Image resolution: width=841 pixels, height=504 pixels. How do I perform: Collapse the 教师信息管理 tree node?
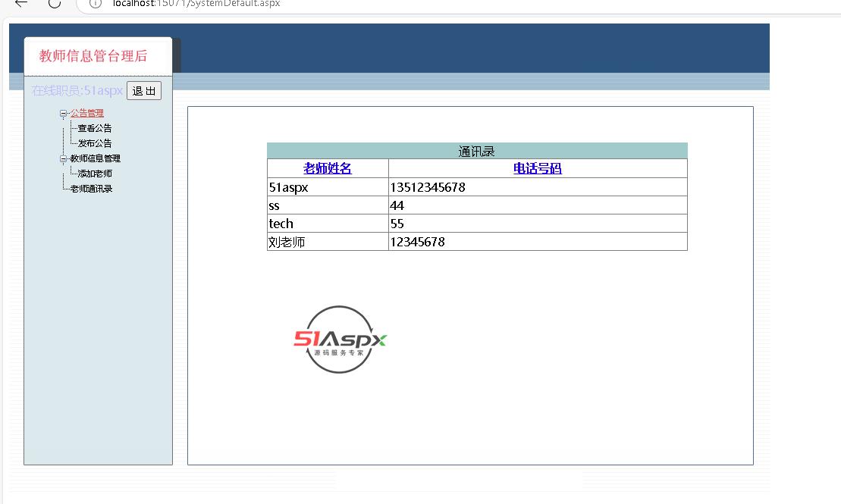coord(63,158)
